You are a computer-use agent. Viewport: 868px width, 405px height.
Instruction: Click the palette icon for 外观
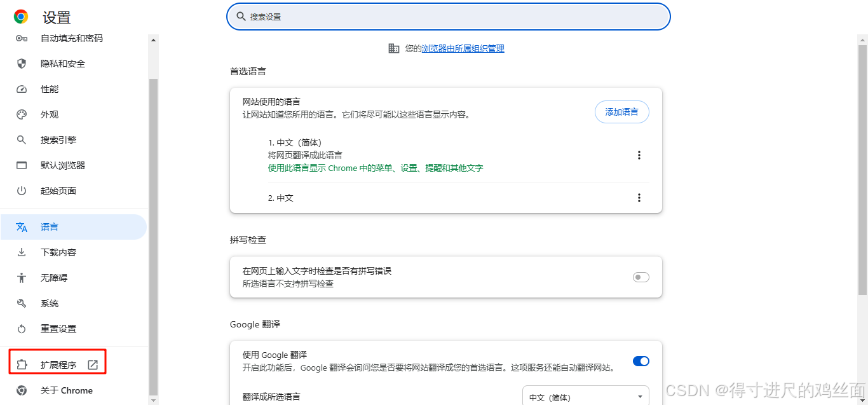pyautogui.click(x=22, y=114)
